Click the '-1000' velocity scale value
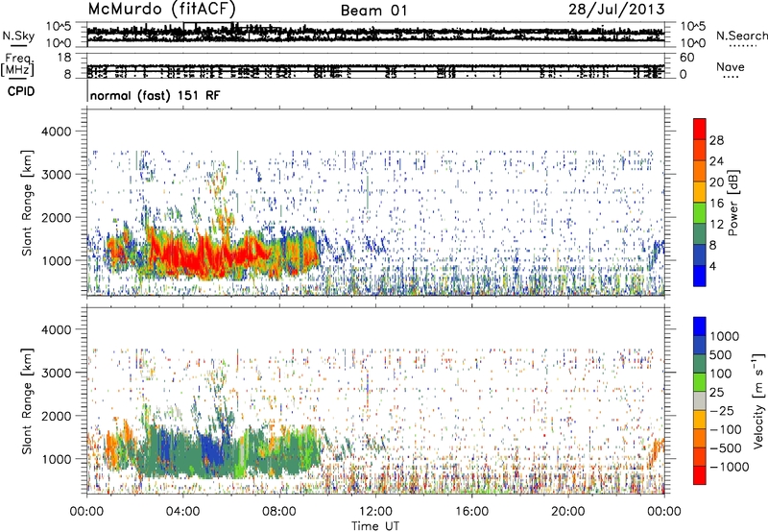The width and height of the screenshot is (768, 532). [729, 467]
